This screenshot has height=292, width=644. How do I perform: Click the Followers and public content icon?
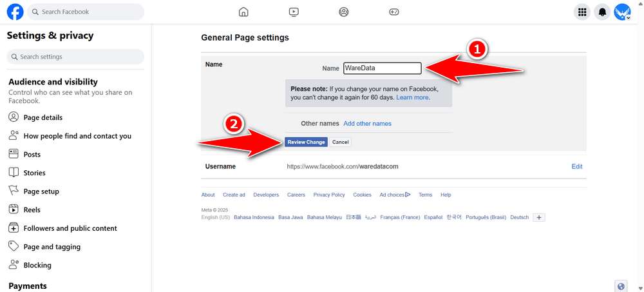(x=14, y=228)
